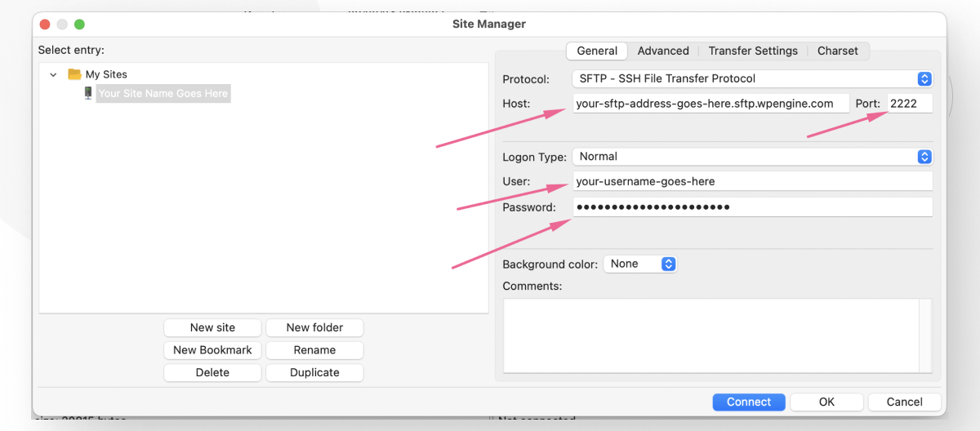Open the Transfer Settings tab
980x431 pixels.
coord(753,51)
